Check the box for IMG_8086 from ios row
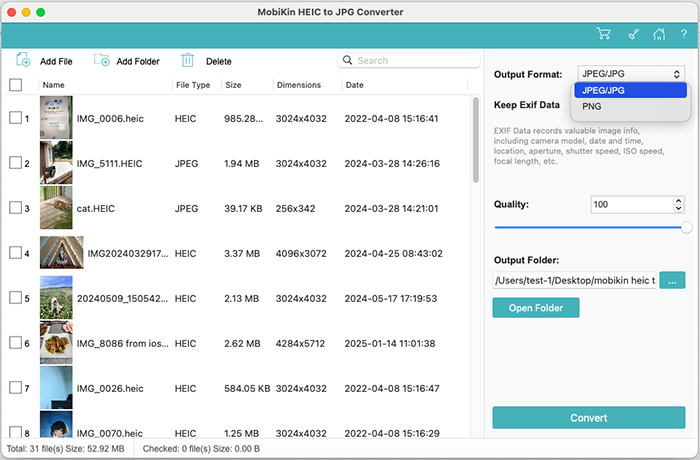Screen dimensions: 700x460 tap(16, 343)
